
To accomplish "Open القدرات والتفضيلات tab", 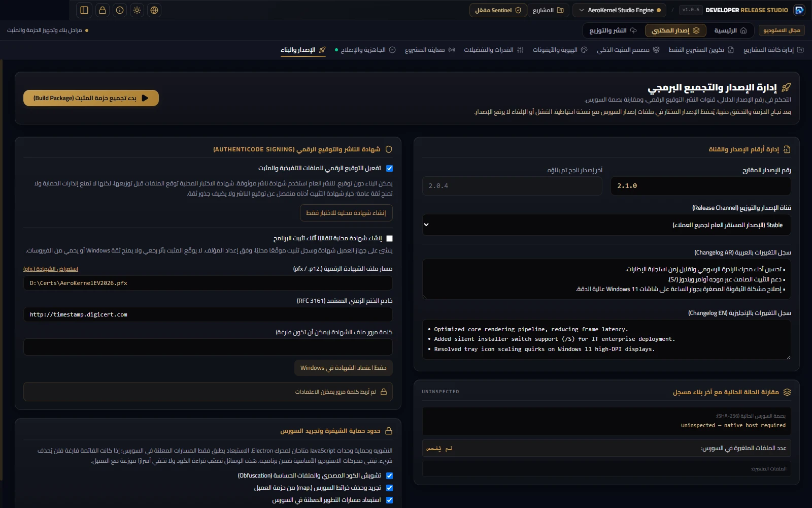I will tap(493, 50).
